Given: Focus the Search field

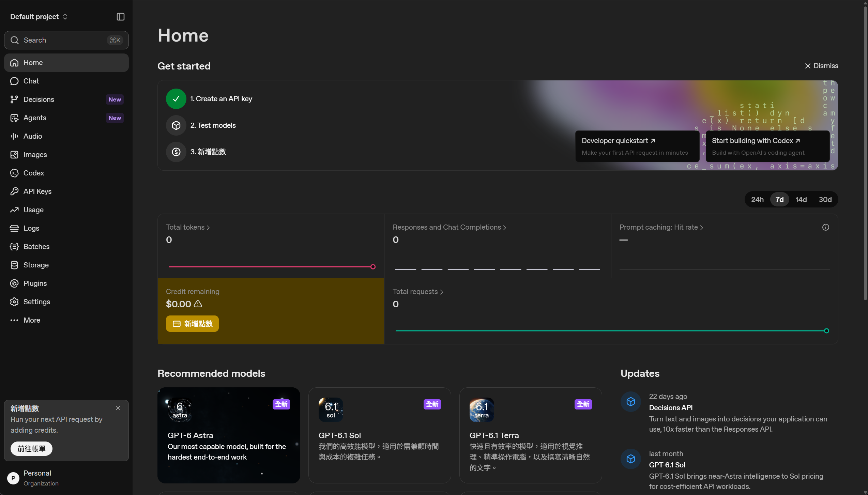Looking at the screenshot, I should [66, 40].
